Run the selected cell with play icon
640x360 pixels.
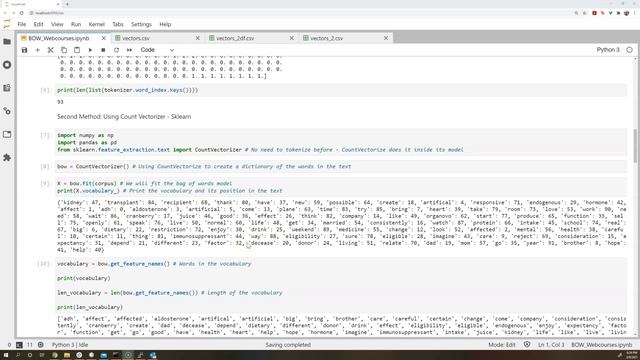click(90, 50)
